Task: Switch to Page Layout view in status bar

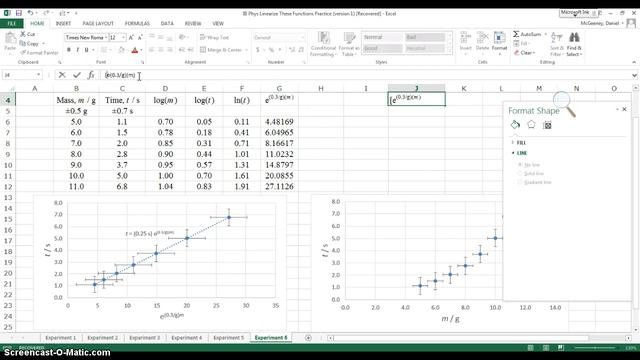Action: tap(546, 348)
